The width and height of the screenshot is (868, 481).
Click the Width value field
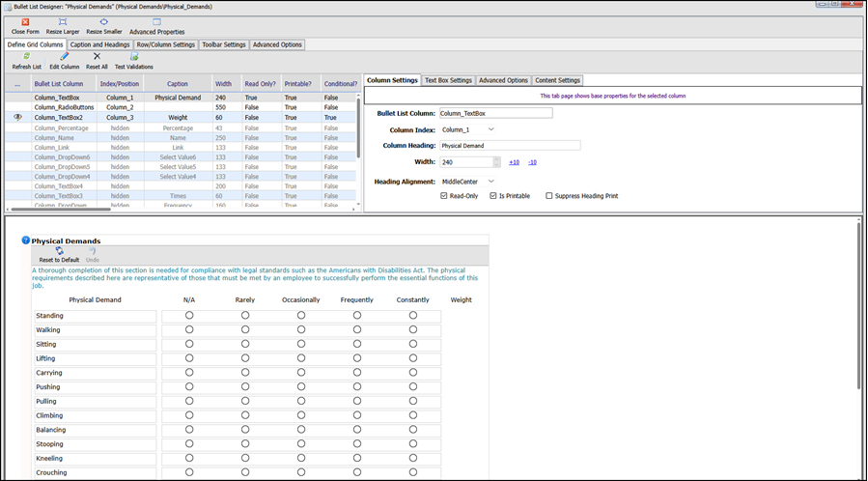coord(466,162)
